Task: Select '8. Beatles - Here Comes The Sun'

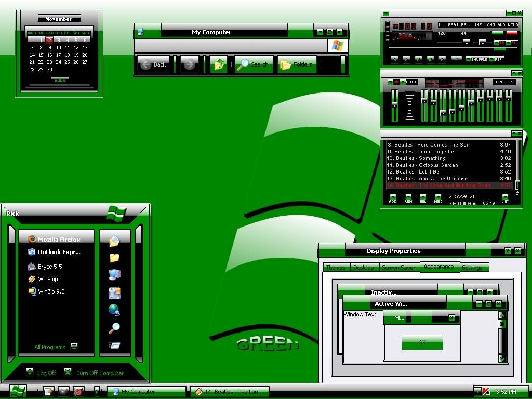Action: click(449, 144)
